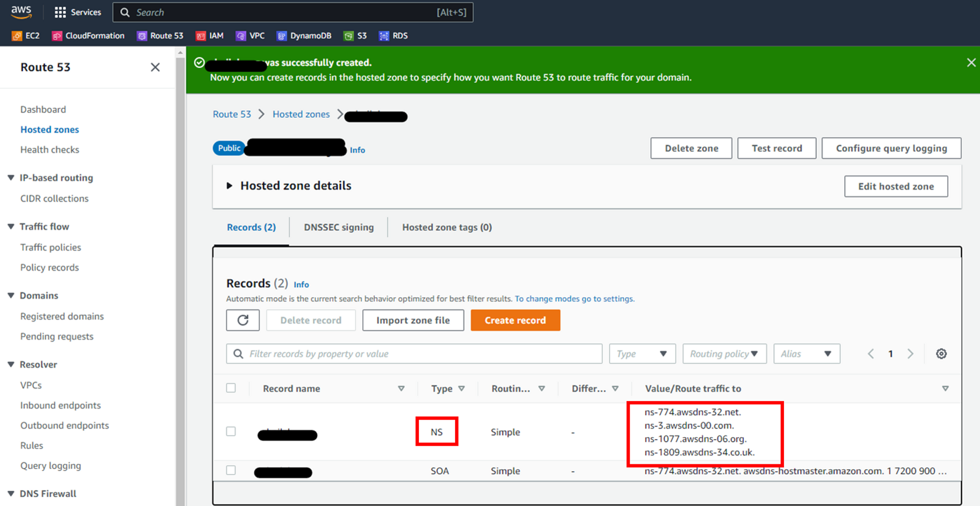Follow 'To change modes go to settings' link
The image size is (980, 506).
click(x=574, y=299)
